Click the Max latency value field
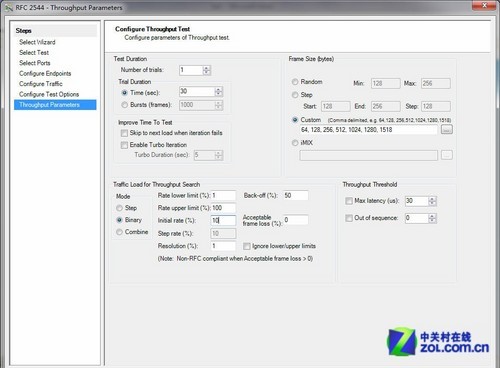 [x=417, y=201]
